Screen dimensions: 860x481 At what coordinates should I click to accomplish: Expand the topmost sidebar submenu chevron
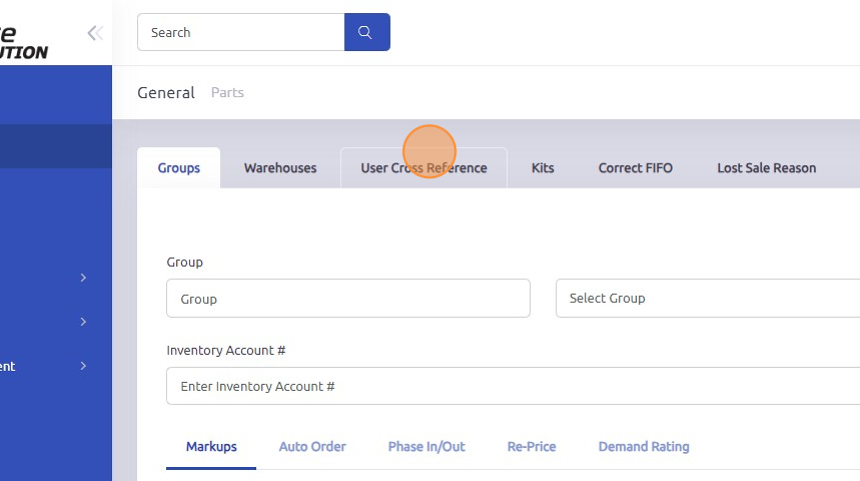click(x=84, y=278)
